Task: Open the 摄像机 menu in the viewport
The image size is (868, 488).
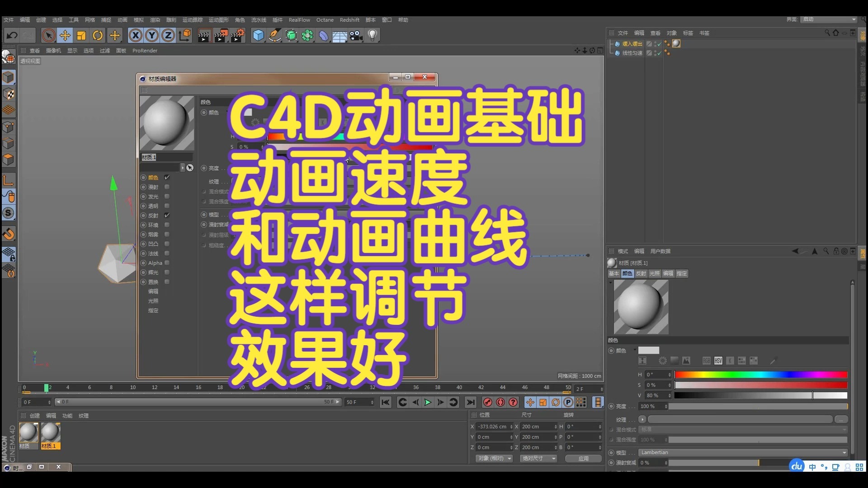Action: pos(53,51)
